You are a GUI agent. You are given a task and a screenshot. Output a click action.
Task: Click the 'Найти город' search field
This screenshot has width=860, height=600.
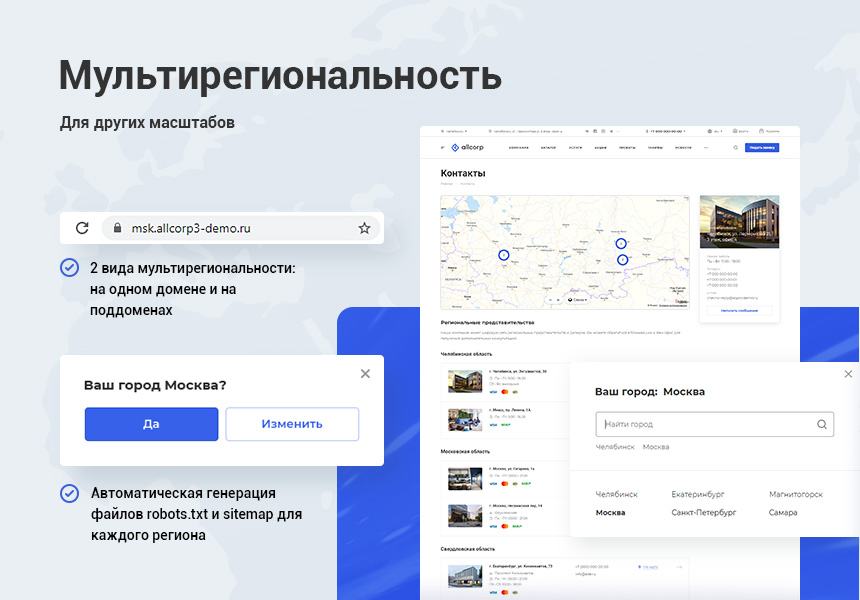click(x=705, y=424)
